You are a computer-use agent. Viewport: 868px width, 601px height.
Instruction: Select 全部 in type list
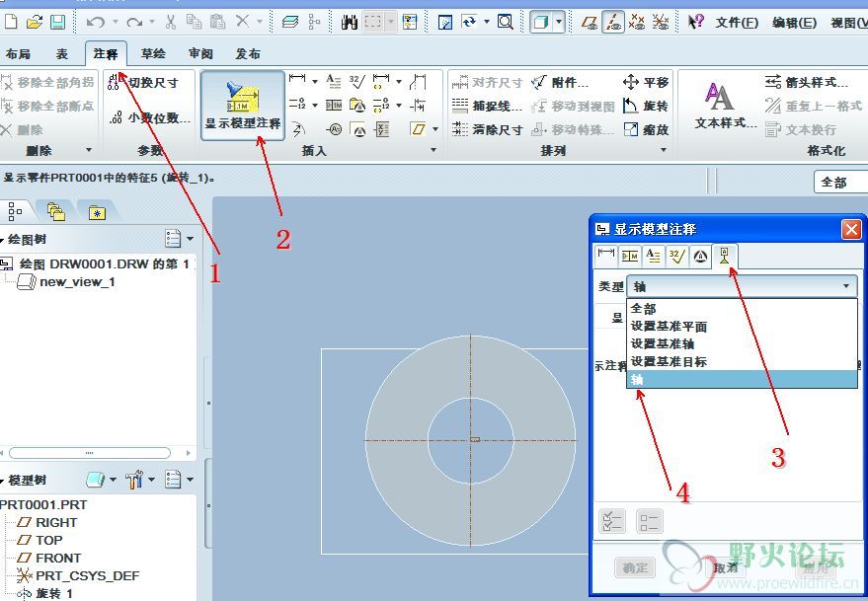click(742, 308)
